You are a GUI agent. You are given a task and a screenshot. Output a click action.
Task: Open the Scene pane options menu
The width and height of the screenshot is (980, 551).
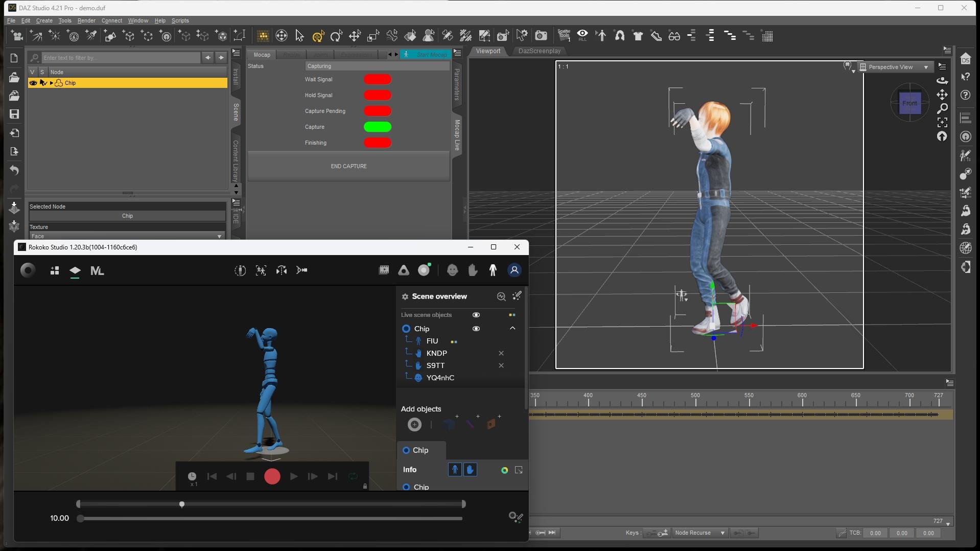point(236,52)
